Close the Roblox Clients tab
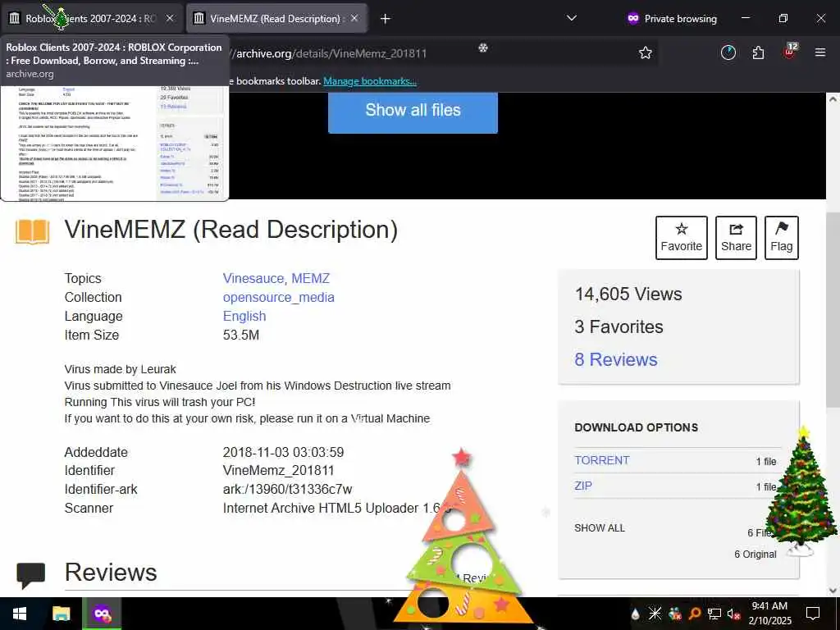This screenshot has width=840, height=630. tap(170, 18)
